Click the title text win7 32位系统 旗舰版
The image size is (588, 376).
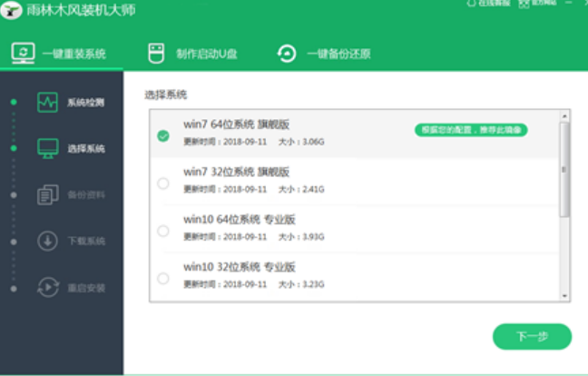point(236,172)
